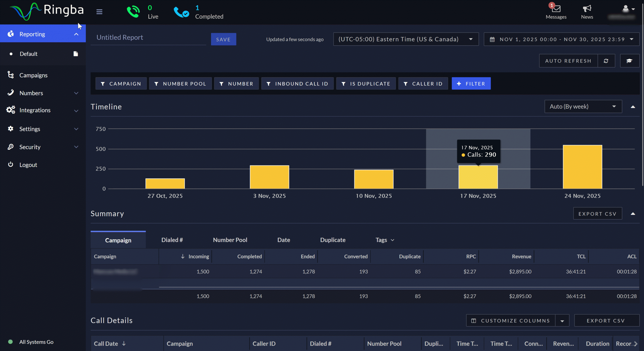Click the green Live calls phone icon
This screenshot has height=351, width=644.
pos(133,12)
